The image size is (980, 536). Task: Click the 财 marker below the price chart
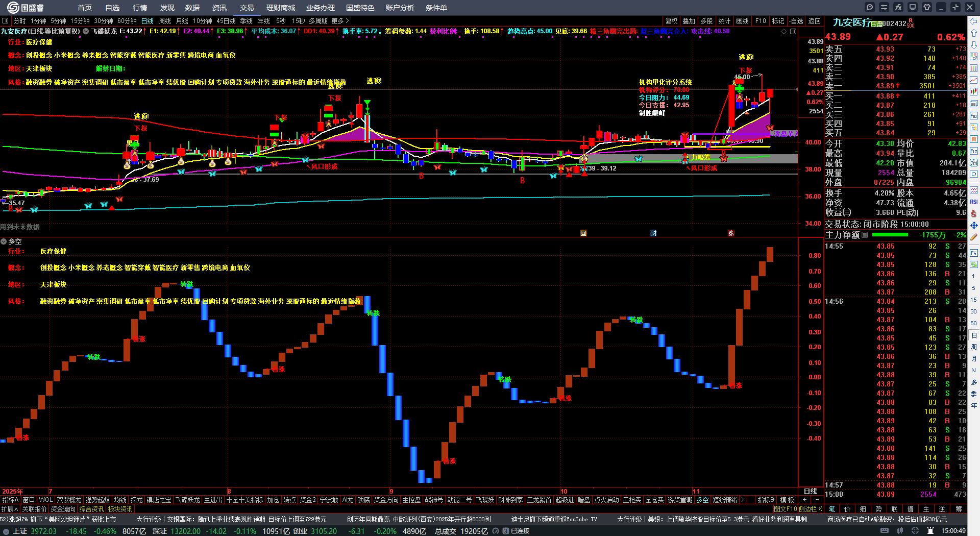pyautogui.click(x=653, y=233)
